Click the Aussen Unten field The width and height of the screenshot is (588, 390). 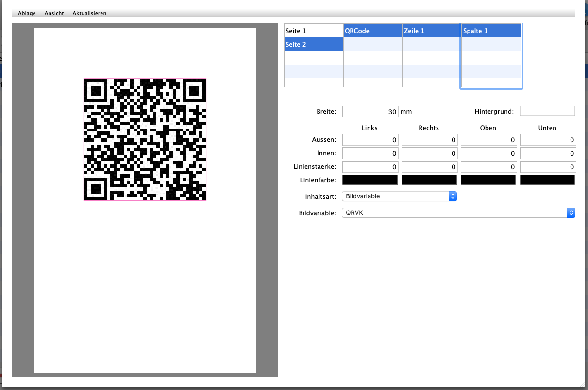548,140
